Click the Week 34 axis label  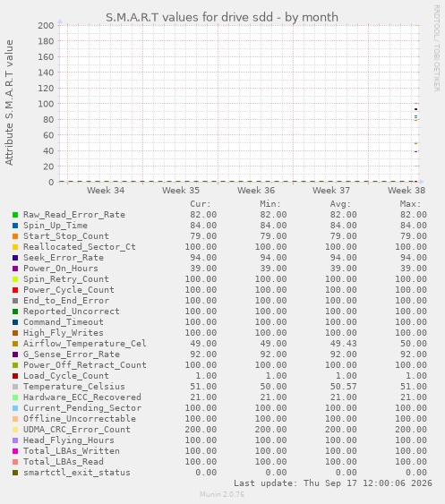coord(106,191)
